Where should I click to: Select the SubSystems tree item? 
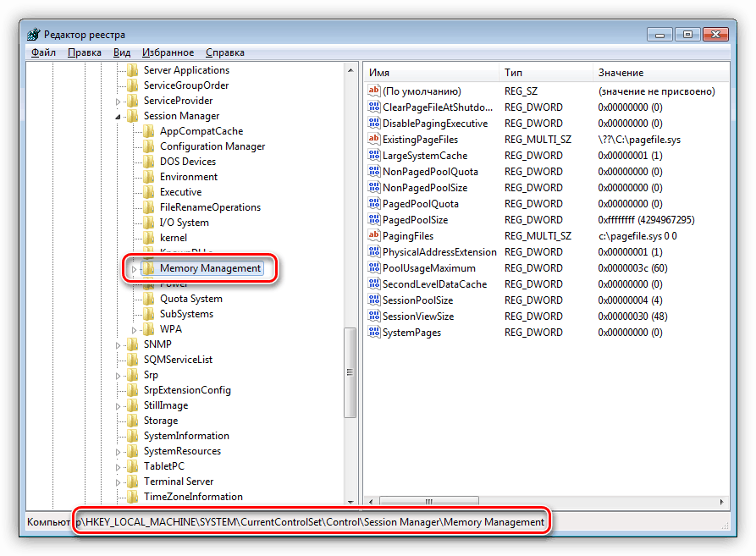(186, 314)
